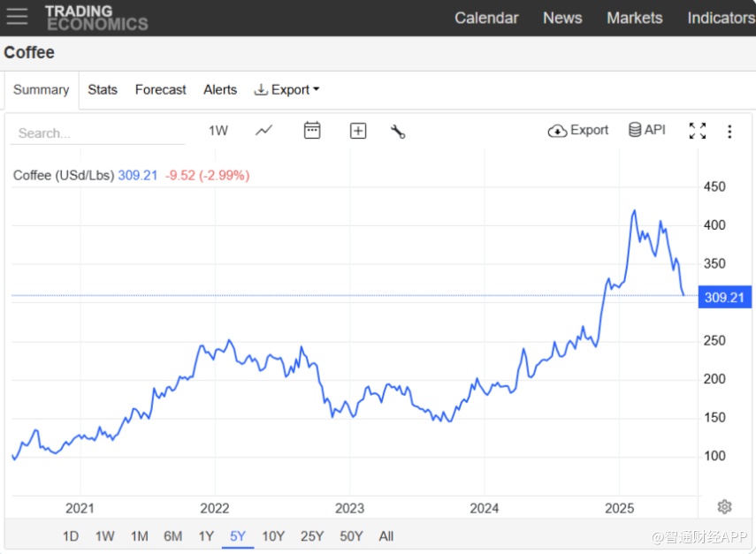Viewport: 756px width, 554px height.
Task: Select the 10Y time range
Action: pos(273,535)
